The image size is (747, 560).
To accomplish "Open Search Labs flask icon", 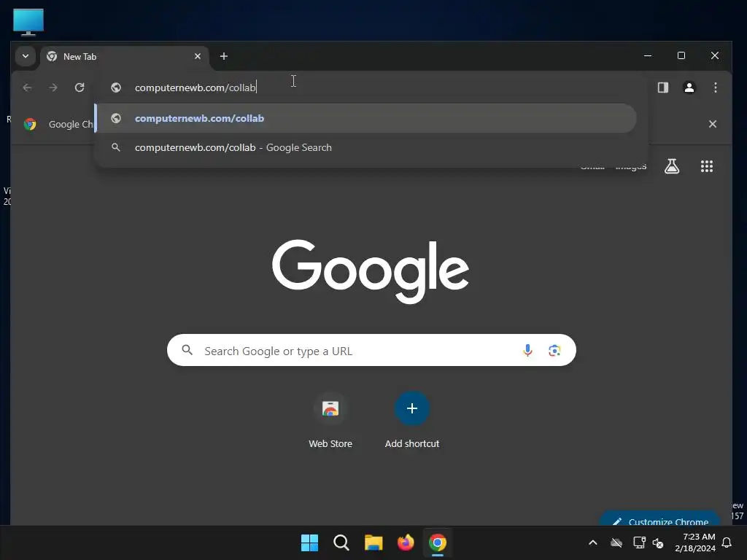I will pos(672,166).
